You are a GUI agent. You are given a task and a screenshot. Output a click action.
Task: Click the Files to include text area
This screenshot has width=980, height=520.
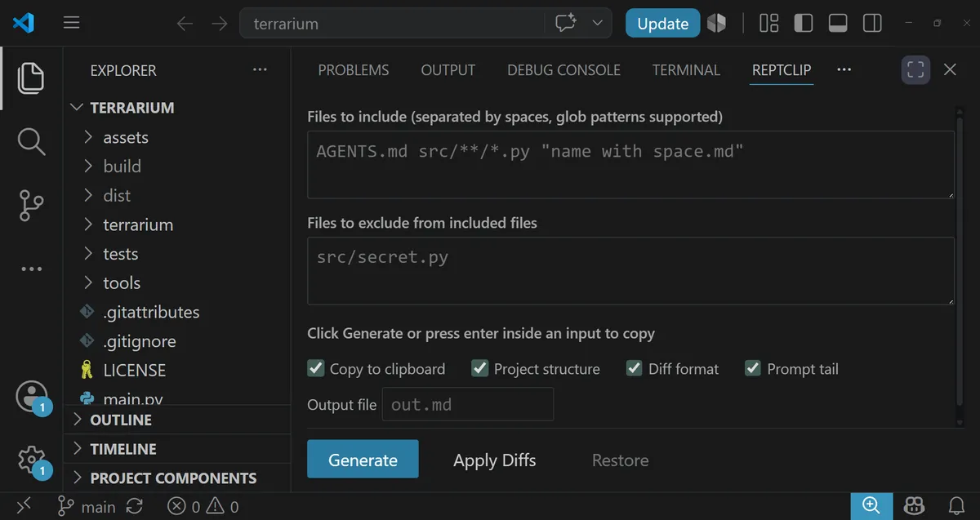(630, 165)
